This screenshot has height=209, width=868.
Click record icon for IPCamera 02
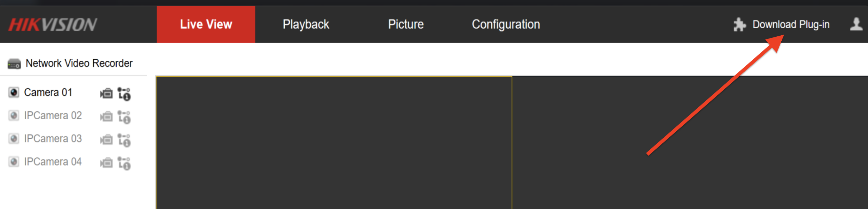point(106,117)
